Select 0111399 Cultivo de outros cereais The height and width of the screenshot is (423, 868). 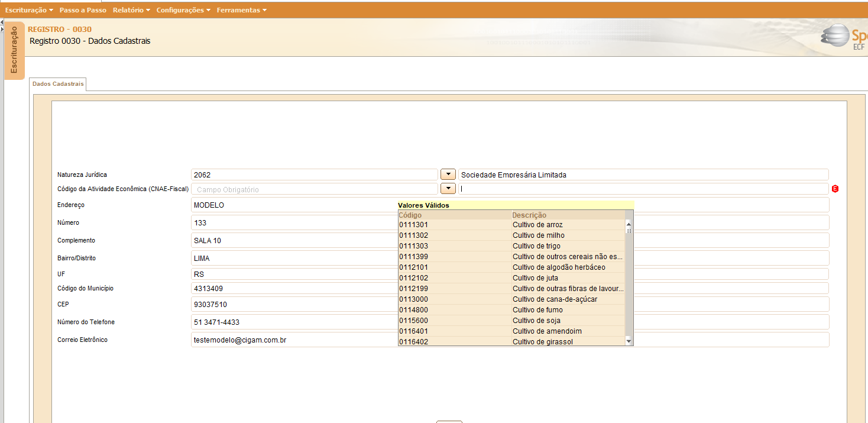511,257
